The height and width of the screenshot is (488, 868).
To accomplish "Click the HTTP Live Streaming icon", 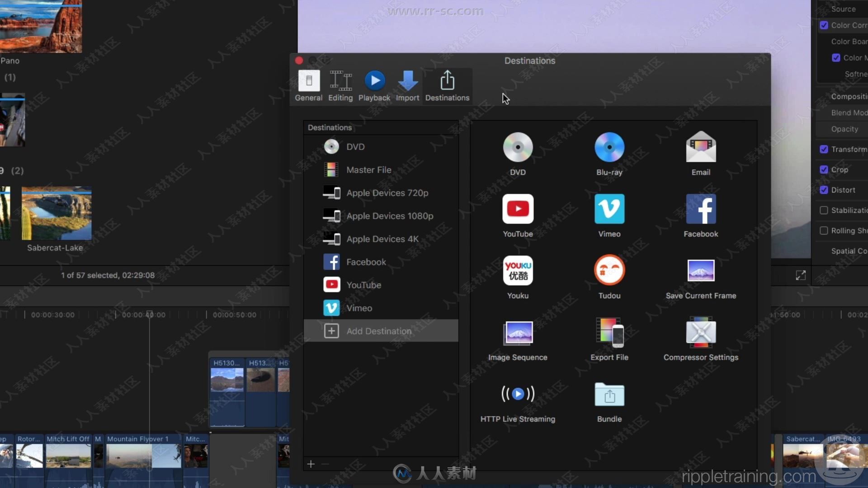I will click(x=518, y=394).
